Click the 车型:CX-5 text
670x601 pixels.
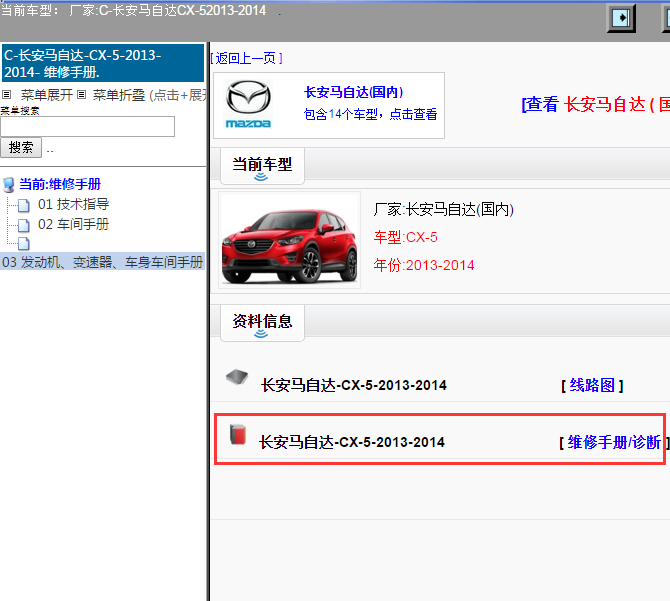(x=406, y=237)
